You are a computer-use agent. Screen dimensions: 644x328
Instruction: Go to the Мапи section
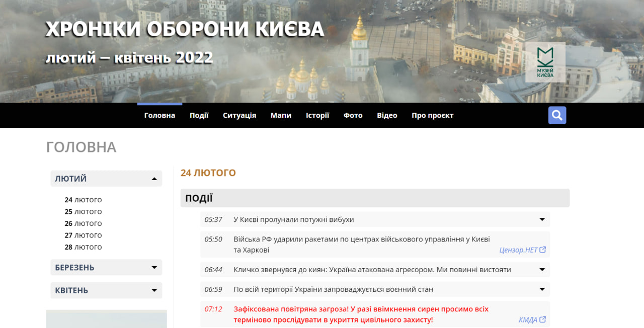pos(281,115)
